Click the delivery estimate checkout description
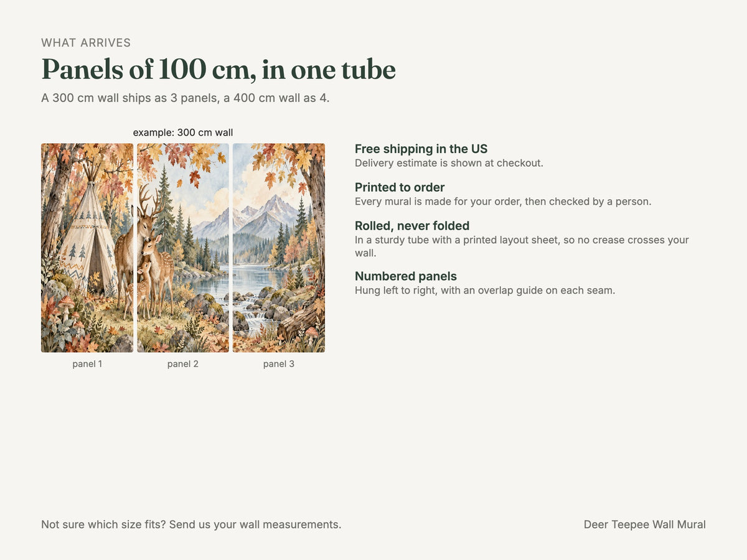The height and width of the screenshot is (560, 747). (x=449, y=163)
